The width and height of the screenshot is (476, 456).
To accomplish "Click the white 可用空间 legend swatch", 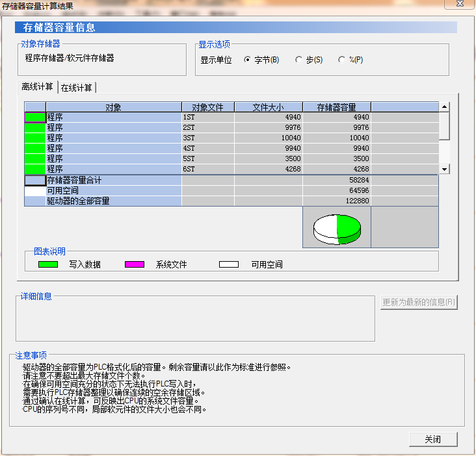I will point(228,264).
